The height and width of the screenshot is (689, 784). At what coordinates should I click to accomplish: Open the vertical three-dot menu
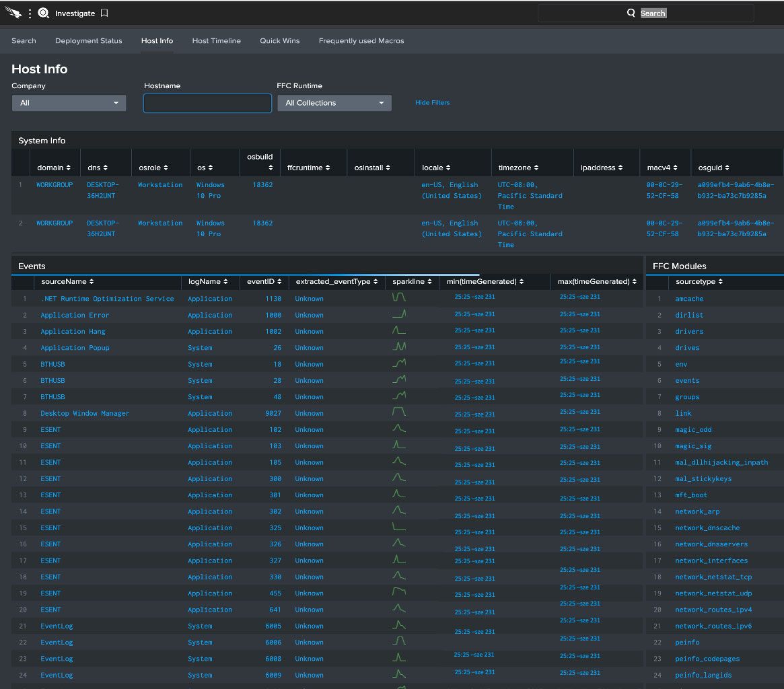coord(30,13)
